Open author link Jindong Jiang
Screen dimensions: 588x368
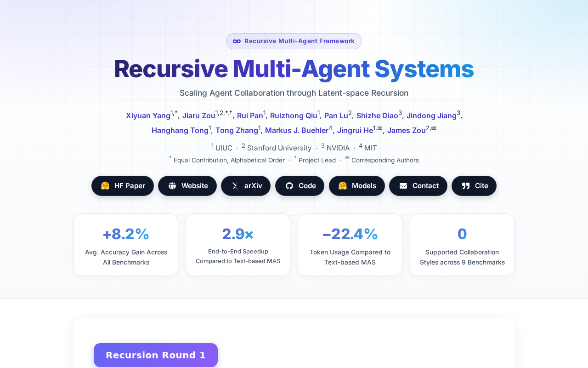coord(431,116)
